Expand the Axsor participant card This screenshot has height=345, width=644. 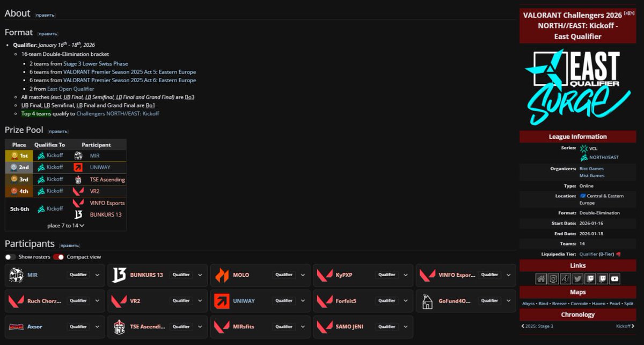97,327
